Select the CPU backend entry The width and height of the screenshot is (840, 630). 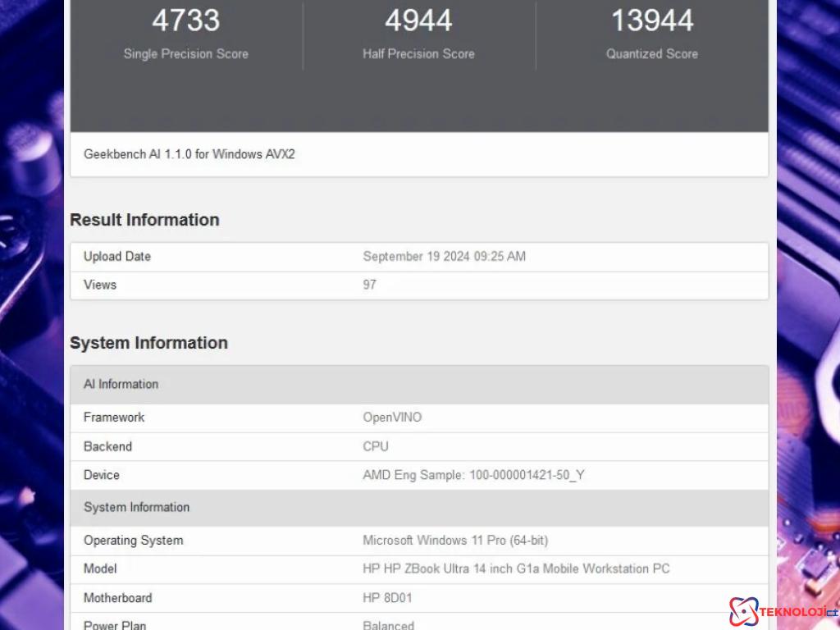pos(375,446)
